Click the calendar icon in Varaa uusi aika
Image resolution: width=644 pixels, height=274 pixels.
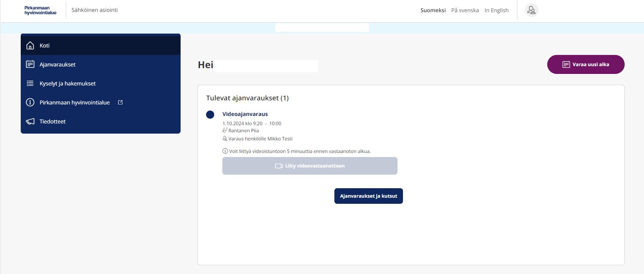[x=566, y=64]
